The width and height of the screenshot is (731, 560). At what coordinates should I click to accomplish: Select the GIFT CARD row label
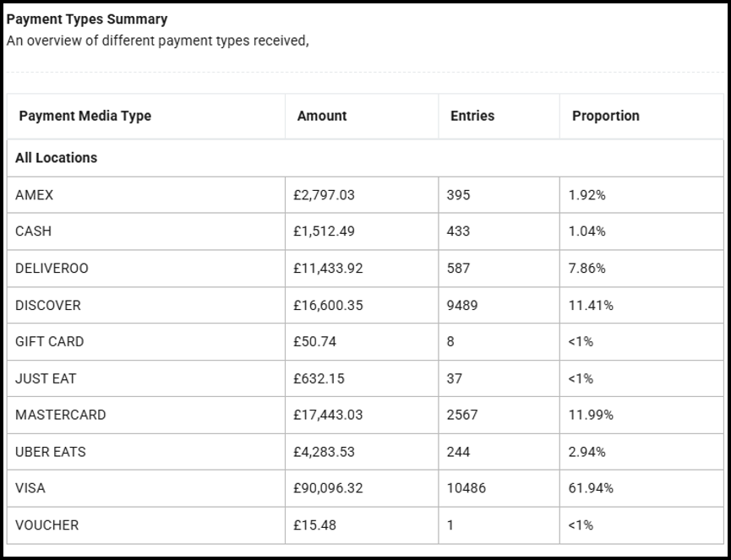click(49, 342)
